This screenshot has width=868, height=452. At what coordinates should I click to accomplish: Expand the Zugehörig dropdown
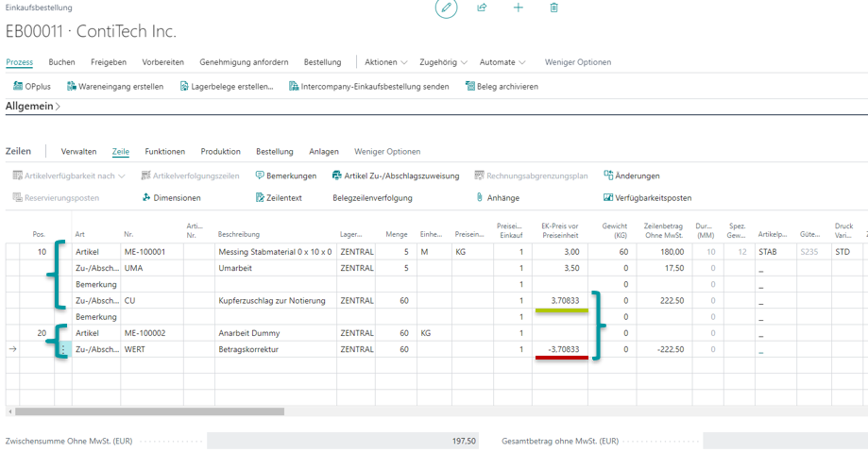tap(442, 62)
